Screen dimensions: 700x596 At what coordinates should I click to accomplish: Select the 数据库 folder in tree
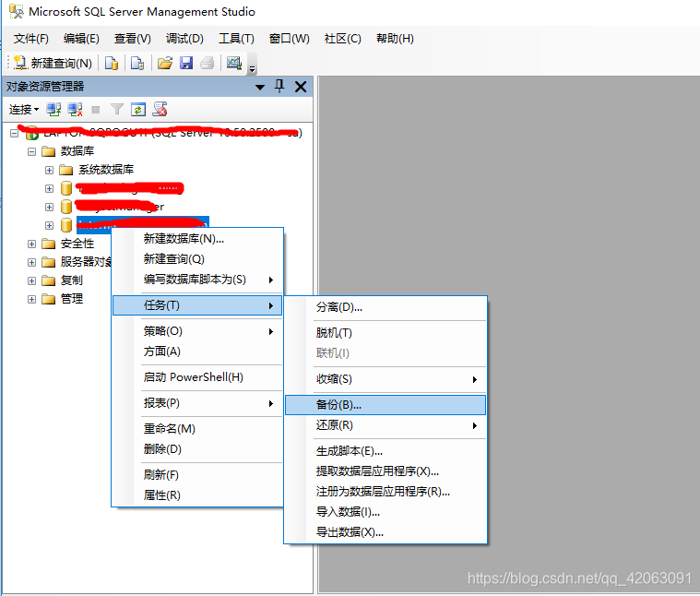click(x=77, y=151)
